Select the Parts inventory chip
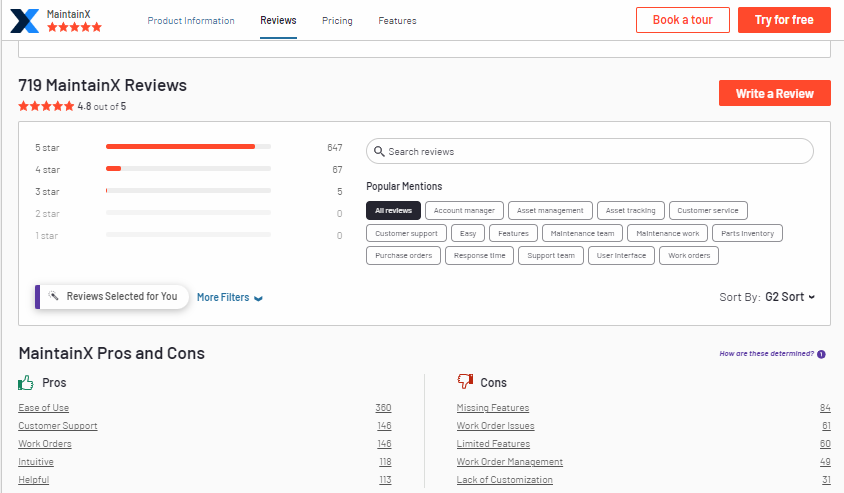The width and height of the screenshot is (844, 493). point(748,233)
